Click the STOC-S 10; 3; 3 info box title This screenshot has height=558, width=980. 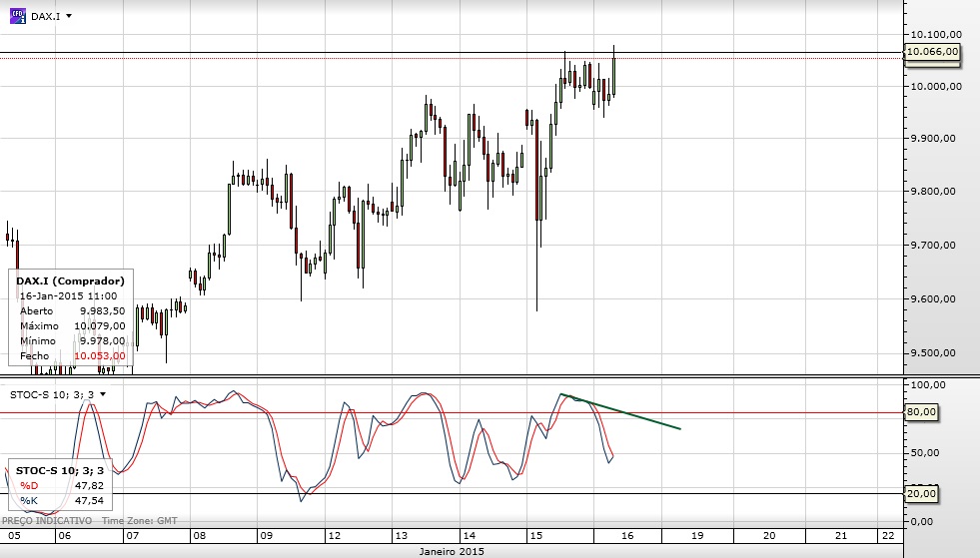[x=59, y=470]
